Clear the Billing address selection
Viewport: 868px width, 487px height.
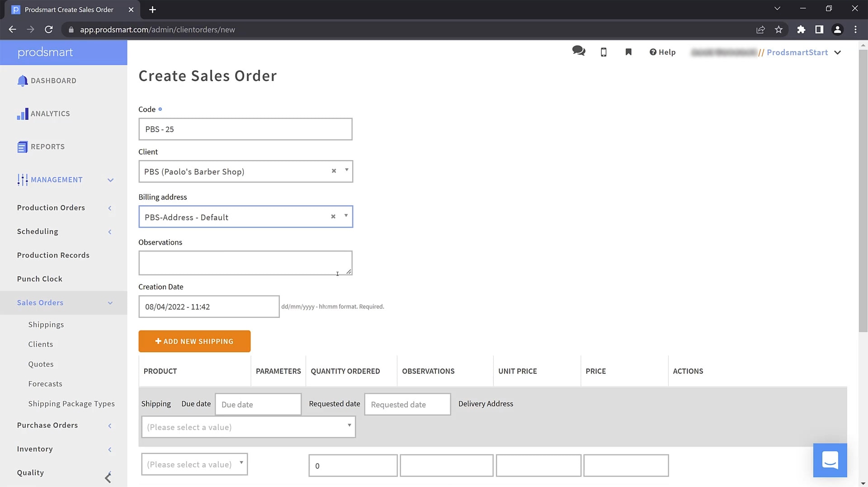point(333,217)
